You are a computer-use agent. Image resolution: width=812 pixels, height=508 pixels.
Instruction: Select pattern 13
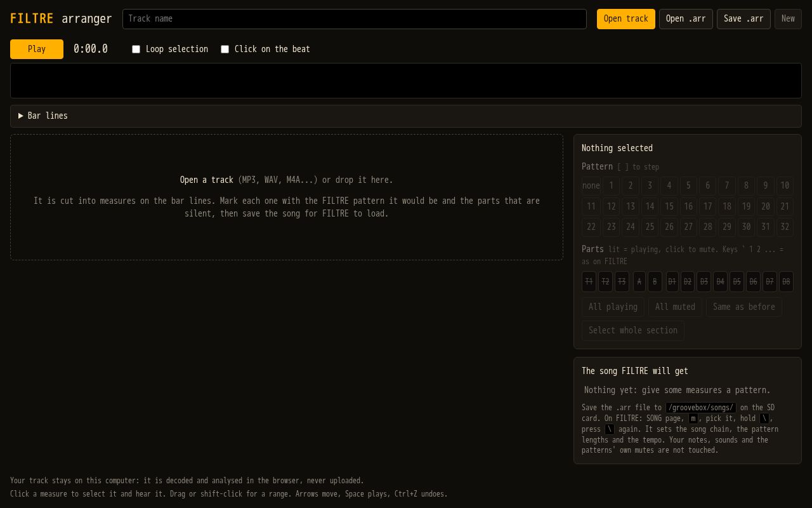630,206
